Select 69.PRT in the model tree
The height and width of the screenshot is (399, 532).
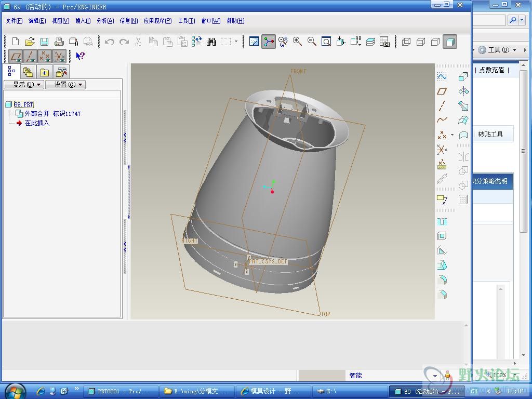click(24, 104)
